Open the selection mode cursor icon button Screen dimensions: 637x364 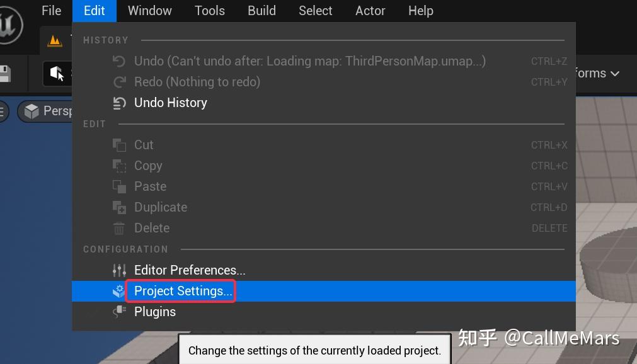click(x=57, y=74)
